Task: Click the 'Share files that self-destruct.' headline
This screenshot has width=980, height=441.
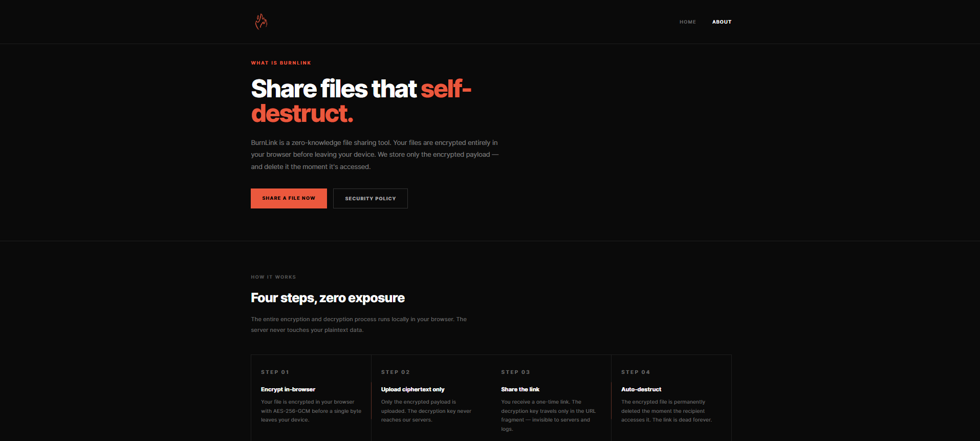Action: click(x=361, y=101)
